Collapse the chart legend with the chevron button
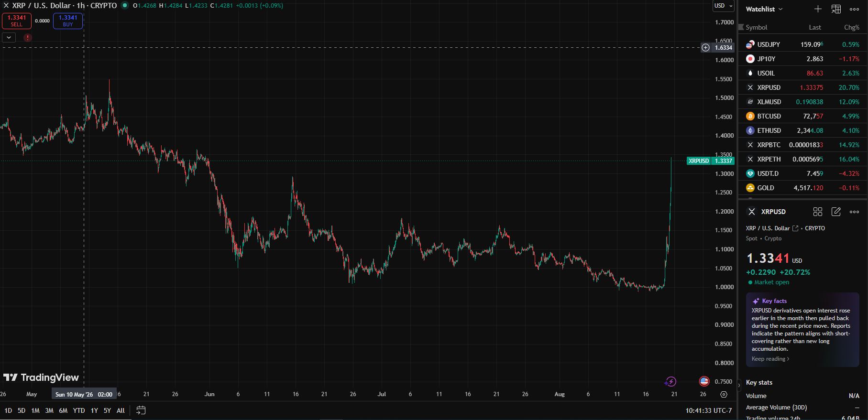This screenshot has width=868, height=420. tap(9, 37)
